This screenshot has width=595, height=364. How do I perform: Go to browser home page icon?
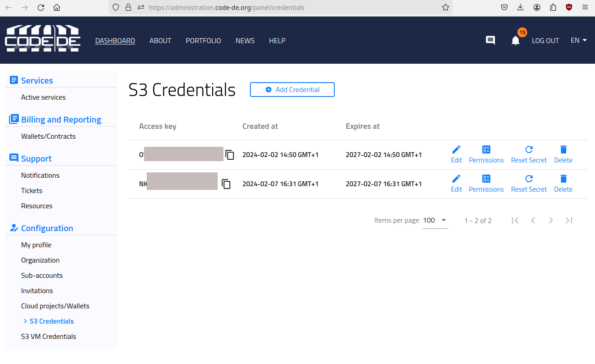(57, 7)
